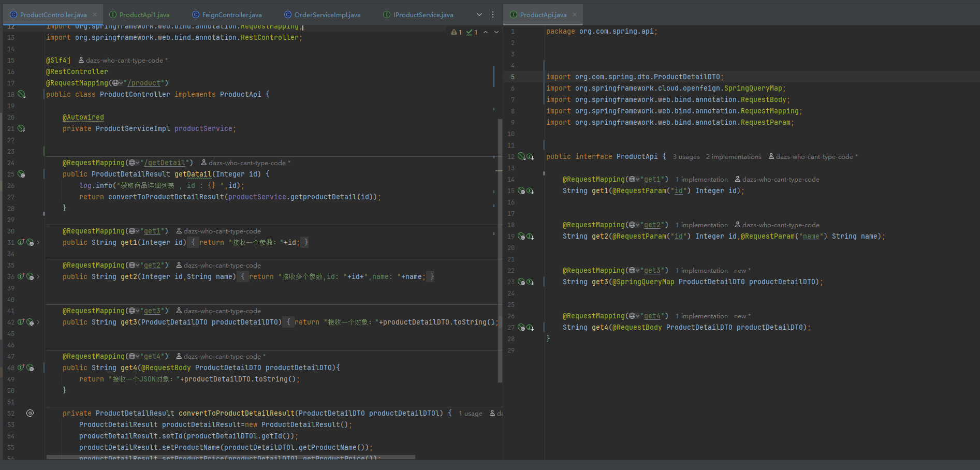Click the implementations gutter icon beside ProductApi interface
This screenshot has width=980, height=470.
[x=530, y=156]
